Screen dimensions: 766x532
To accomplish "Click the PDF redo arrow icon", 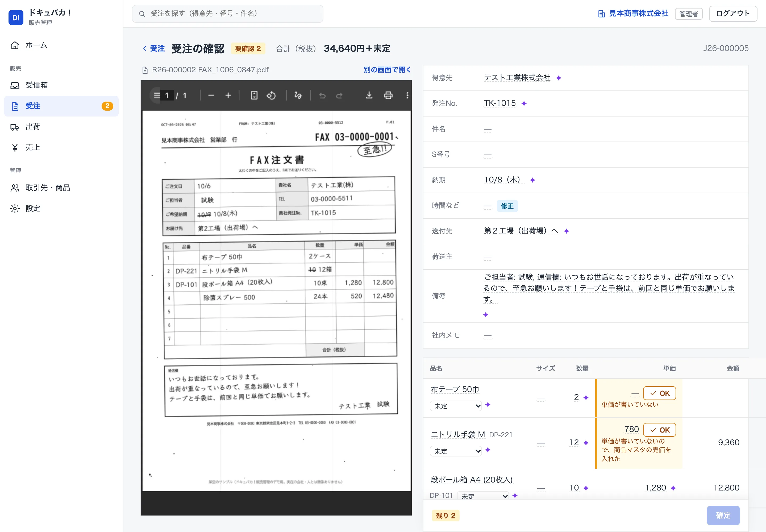I will (x=339, y=96).
